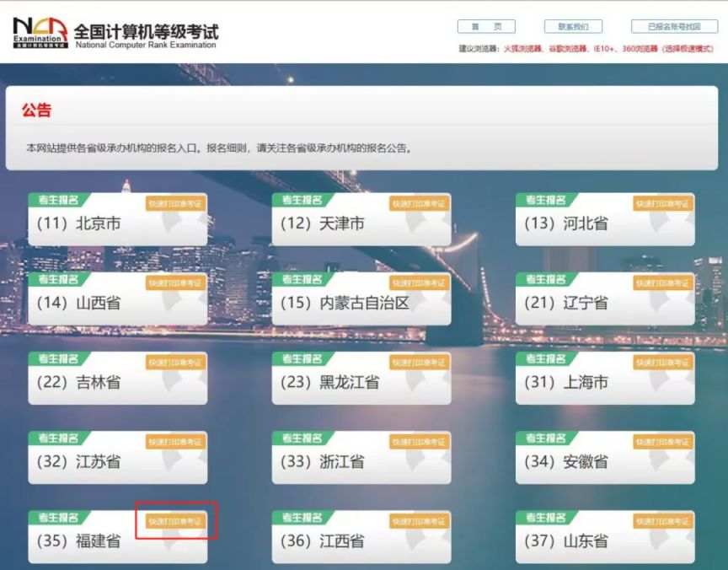Click 已报名账号找回 account recovery button
Image resolution: width=728 pixels, height=570 pixels.
(x=674, y=26)
